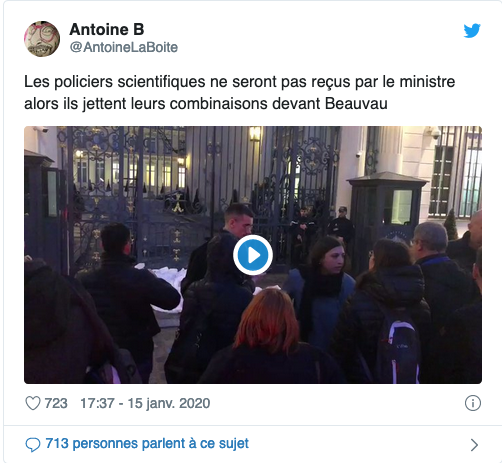Image resolution: width=502 pixels, height=463 pixels.
Task: Click the display name Antoine B
Action: (x=107, y=29)
